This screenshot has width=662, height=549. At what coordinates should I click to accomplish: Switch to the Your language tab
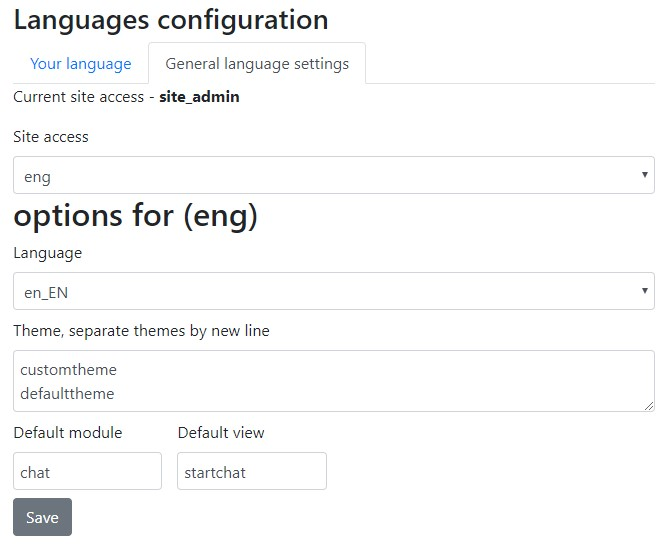click(81, 64)
